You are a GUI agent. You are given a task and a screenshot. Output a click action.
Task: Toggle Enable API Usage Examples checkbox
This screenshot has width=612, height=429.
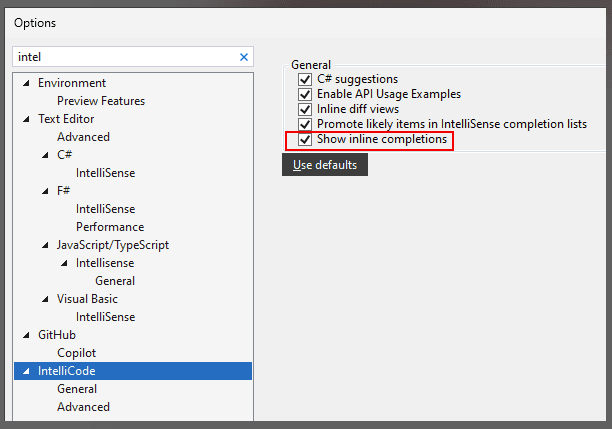[305, 94]
